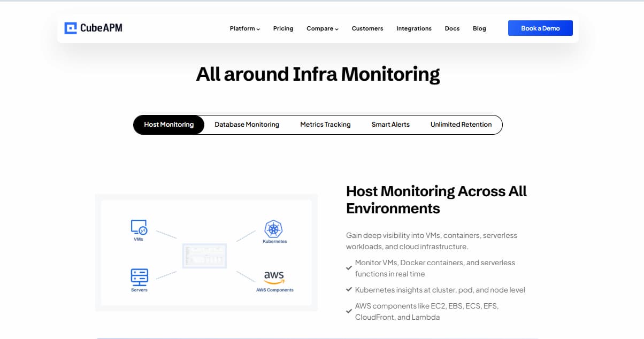Switch to the Database Monitoring tab
This screenshot has width=644, height=339.
tap(247, 125)
